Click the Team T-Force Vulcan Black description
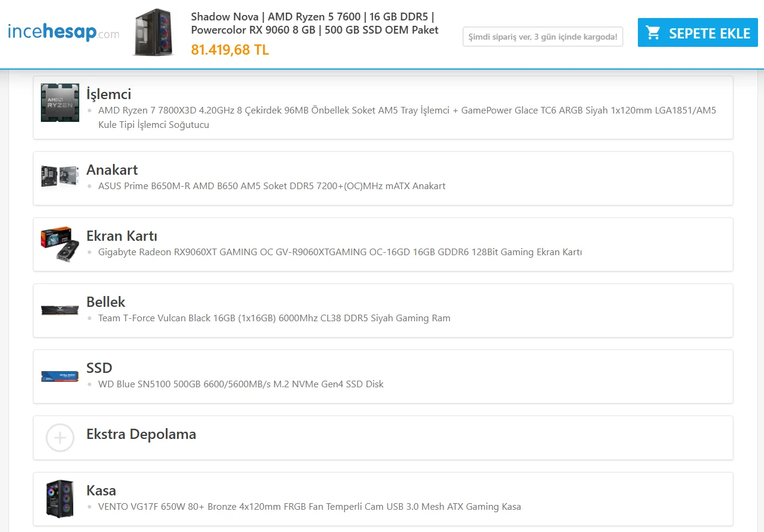764x532 pixels. [x=274, y=318]
